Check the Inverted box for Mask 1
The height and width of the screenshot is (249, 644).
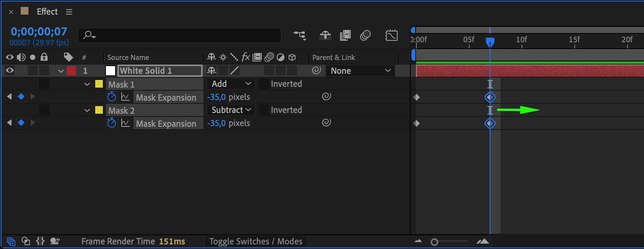[264, 84]
